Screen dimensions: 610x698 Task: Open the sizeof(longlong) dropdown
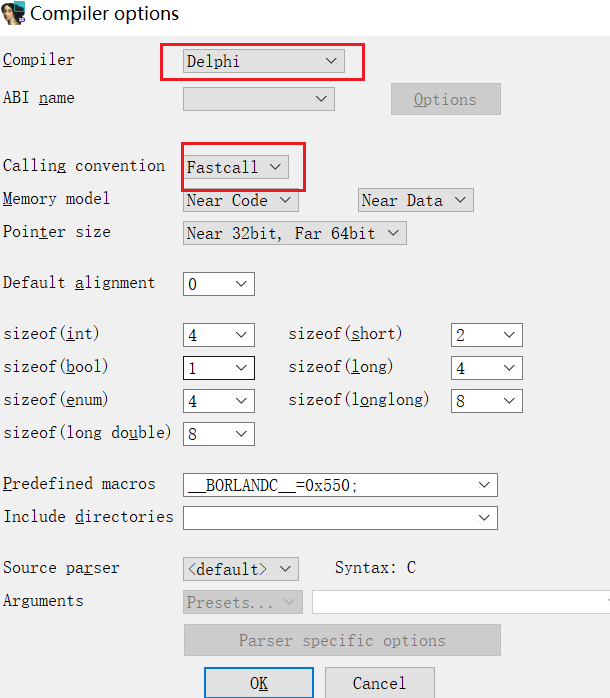(x=486, y=401)
